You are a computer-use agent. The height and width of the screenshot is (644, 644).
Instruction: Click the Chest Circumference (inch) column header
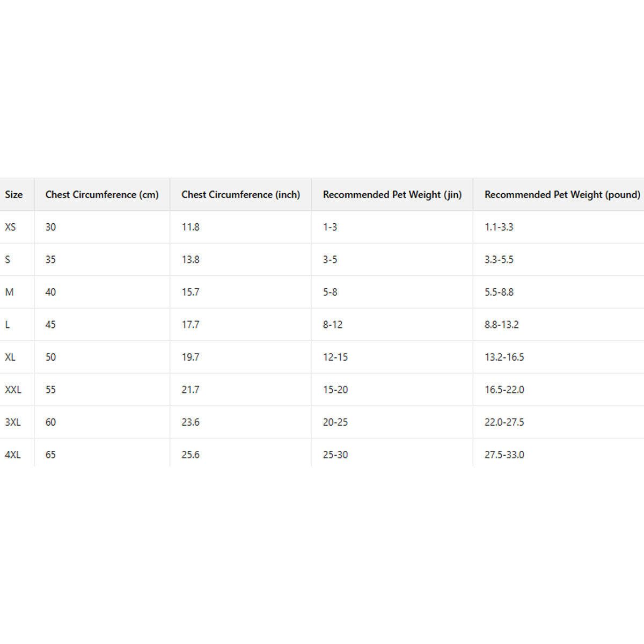[240, 195]
